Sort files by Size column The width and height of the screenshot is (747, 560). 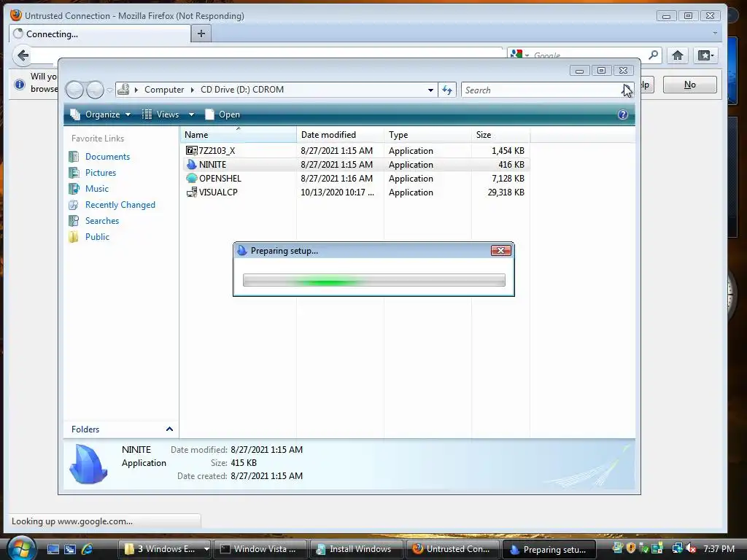point(500,135)
